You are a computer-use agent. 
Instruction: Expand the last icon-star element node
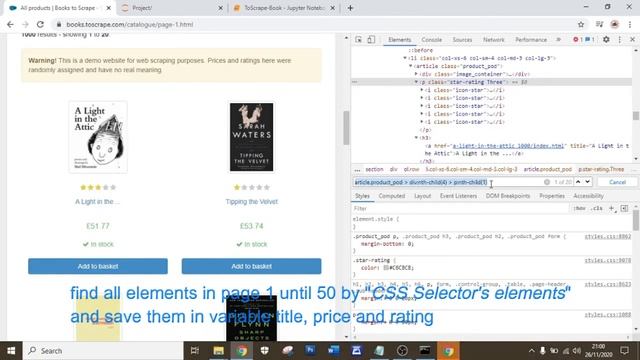[x=422, y=122]
